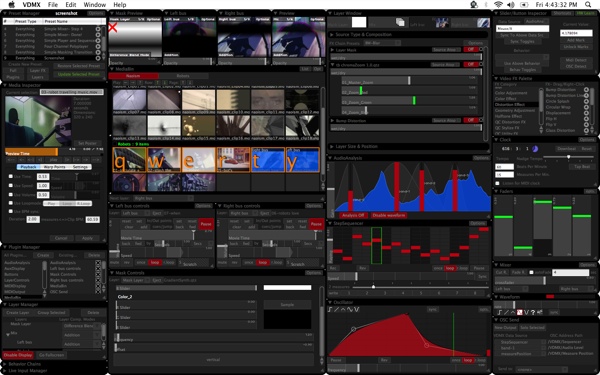600x375 pixels.
Task: Trigger the clip thumbnail labeled q
Action: tap(129, 160)
